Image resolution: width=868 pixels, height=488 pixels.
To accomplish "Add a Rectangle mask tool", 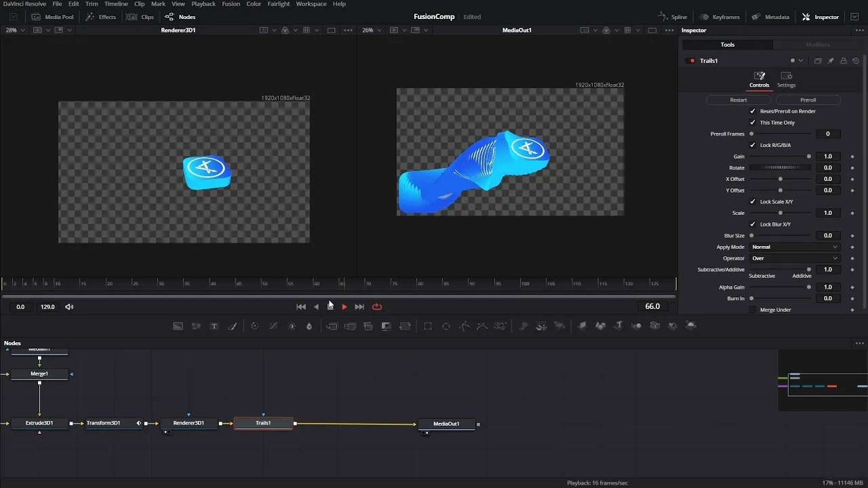I will [428, 326].
